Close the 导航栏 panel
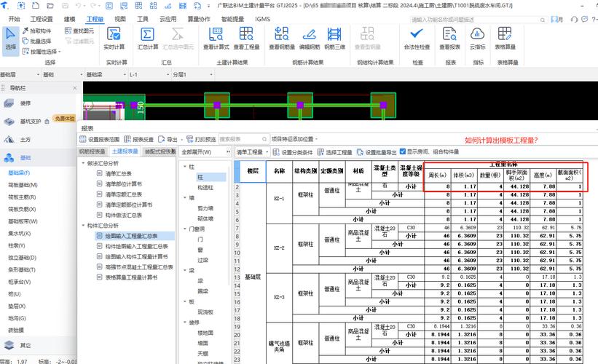598x364 pixels. [x=75, y=88]
